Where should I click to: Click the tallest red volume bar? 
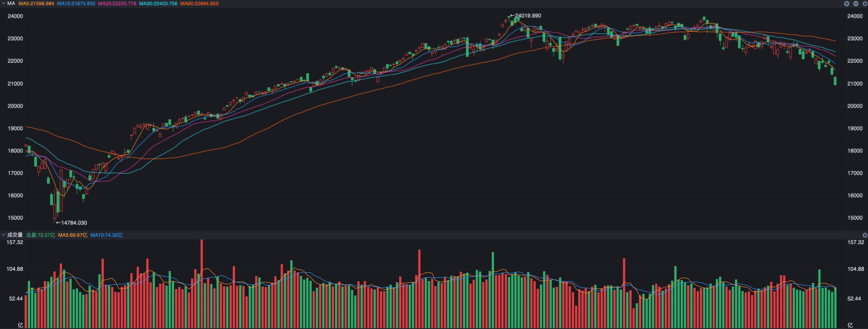point(201,284)
